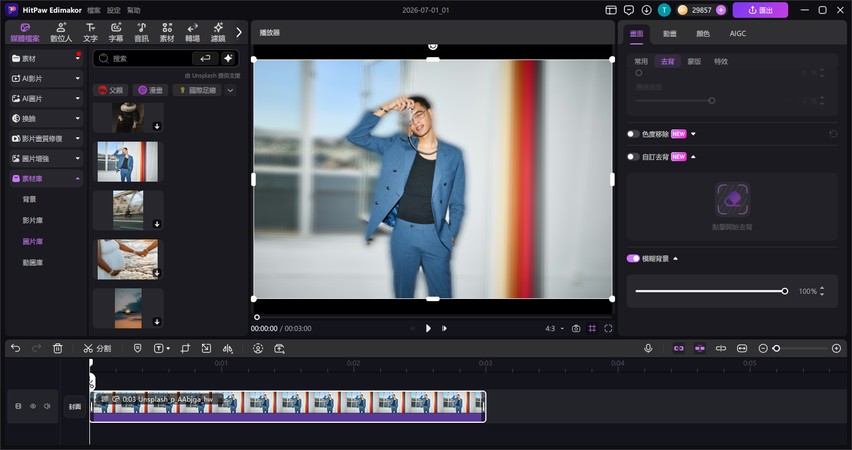
Task: Toggle track visibility eye icon
Action: 33,406
